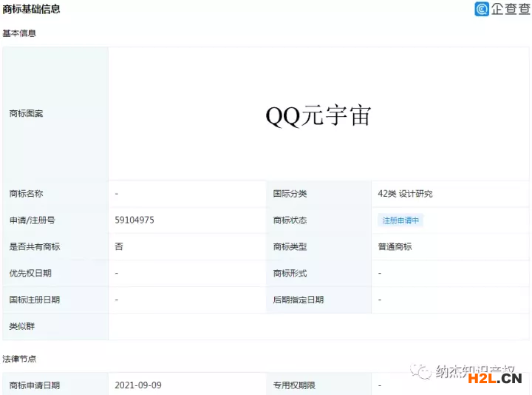The image size is (532, 395).
Task: Select the 基本信息 section header
Action: click(19, 33)
